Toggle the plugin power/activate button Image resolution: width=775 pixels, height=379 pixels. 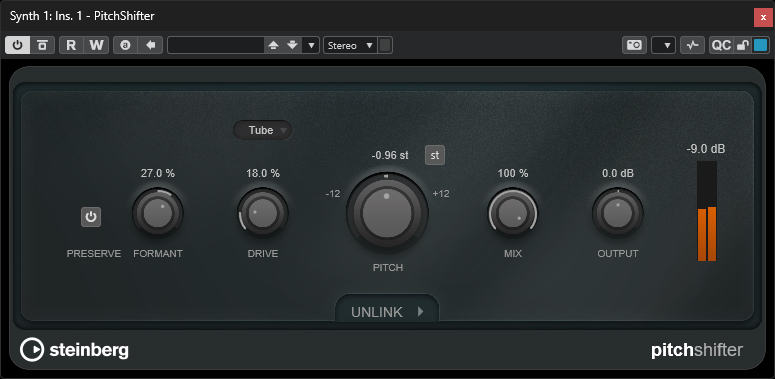coord(18,45)
